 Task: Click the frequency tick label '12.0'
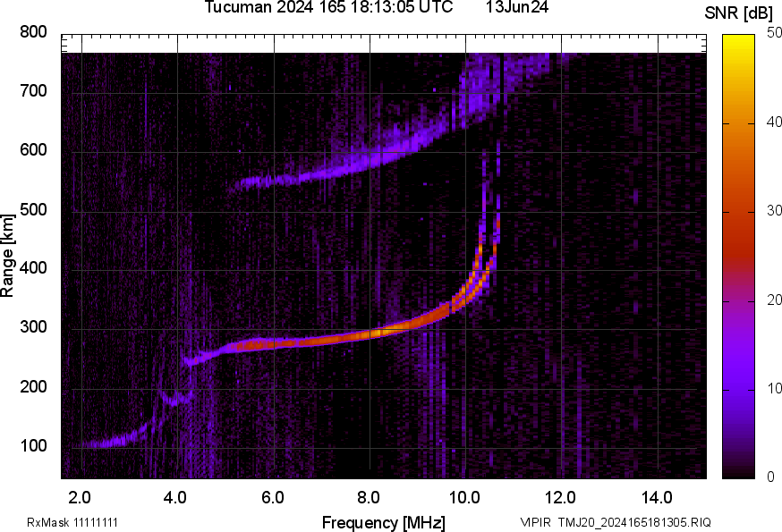point(561,497)
